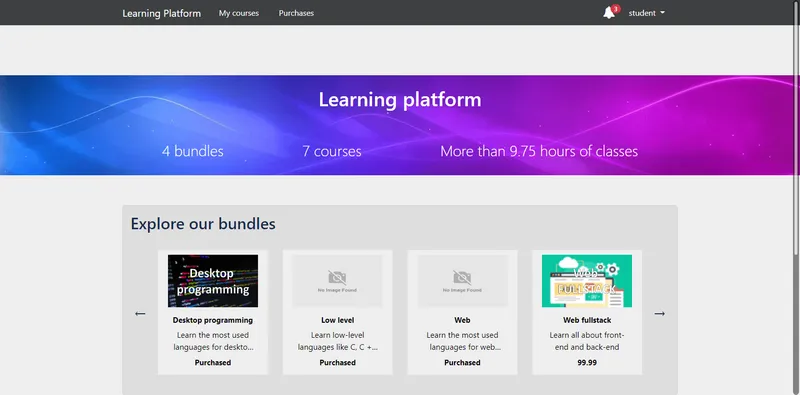
Task: Open the Low level bundle placeholder image
Action: coord(337,281)
